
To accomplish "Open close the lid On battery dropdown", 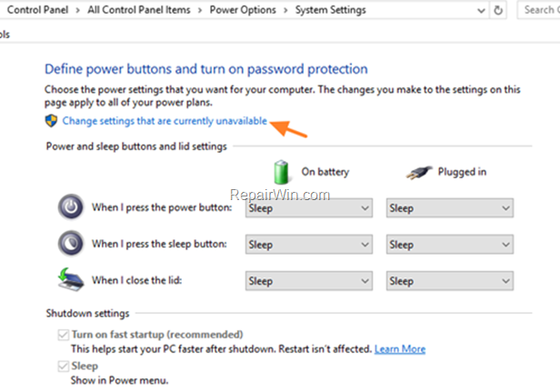I will [309, 281].
